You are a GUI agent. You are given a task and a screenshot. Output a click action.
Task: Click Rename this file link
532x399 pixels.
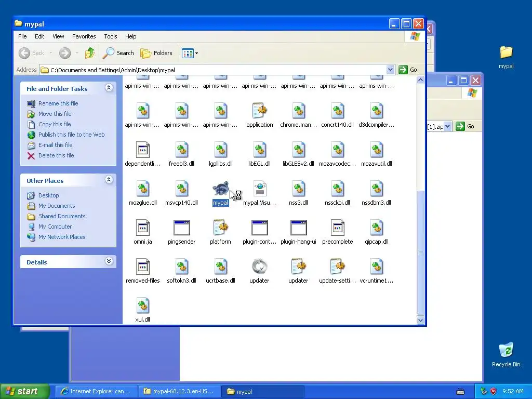(x=58, y=103)
